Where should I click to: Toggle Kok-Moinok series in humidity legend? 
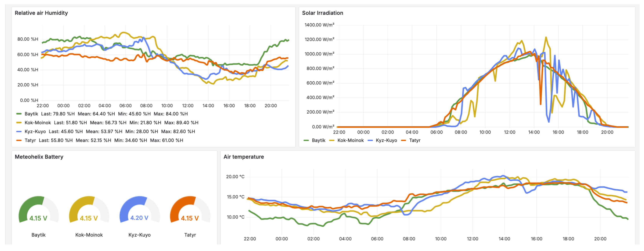point(37,122)
